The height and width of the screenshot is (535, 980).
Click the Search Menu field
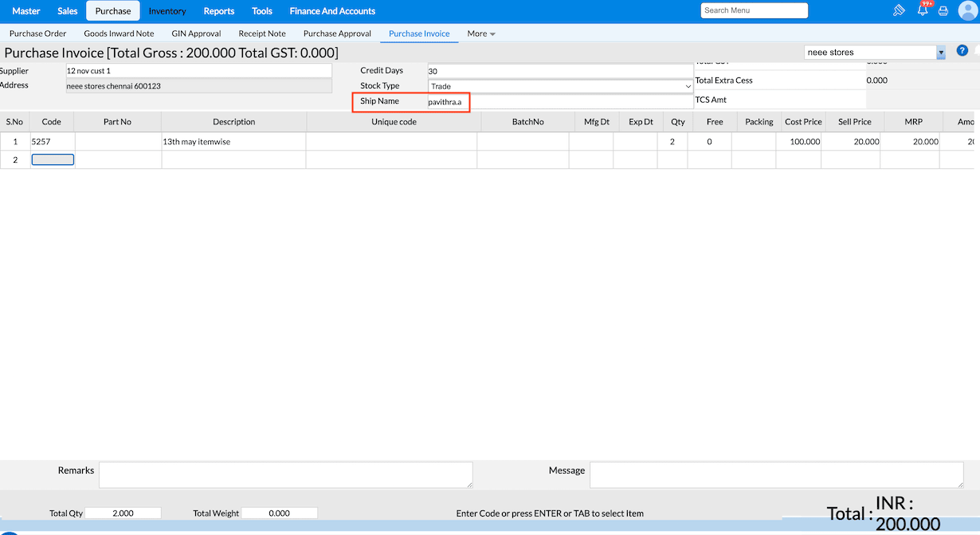coord(755,10)
